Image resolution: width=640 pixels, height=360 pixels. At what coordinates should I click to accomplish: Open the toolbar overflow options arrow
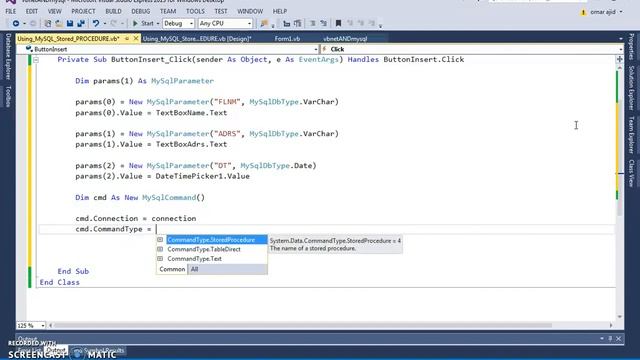click(380, 26)
